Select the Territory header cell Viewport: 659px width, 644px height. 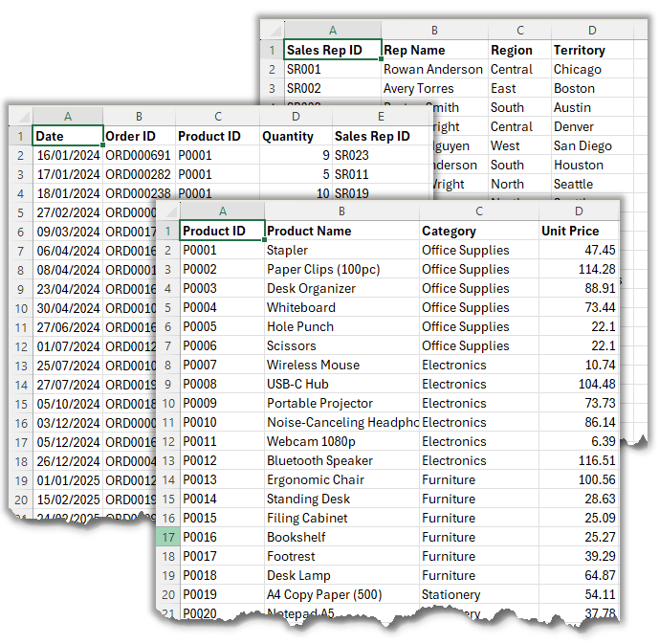point(592,50)
